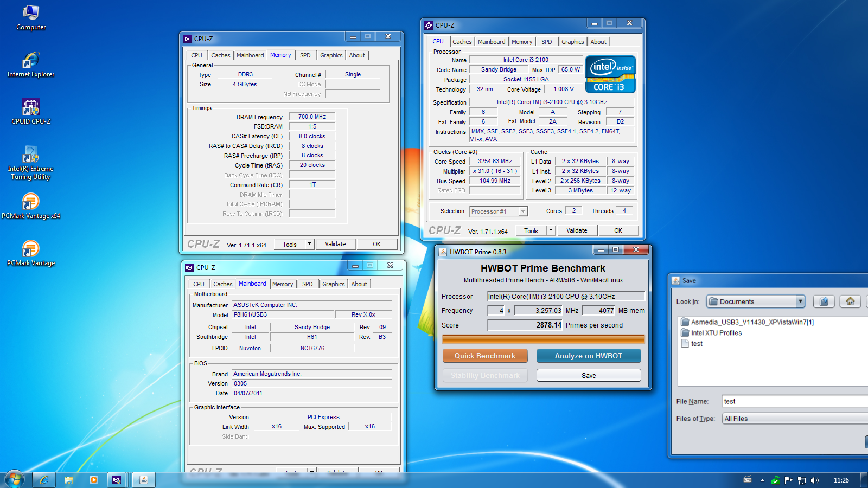Image resolution: width=868 pixels, height=488 pixels.
Task: Click OK in top-right CPU-Z window
Action: point(618,230)
